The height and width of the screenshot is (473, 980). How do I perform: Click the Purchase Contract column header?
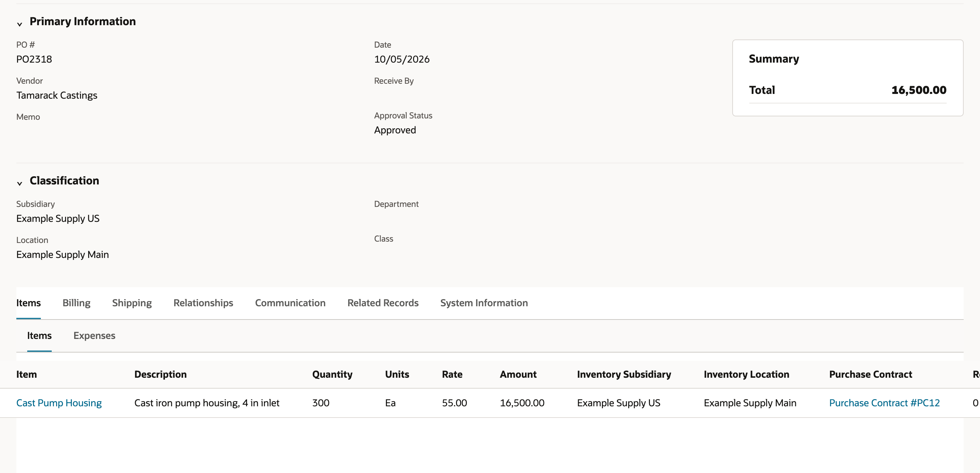click(x=871, y=374)
